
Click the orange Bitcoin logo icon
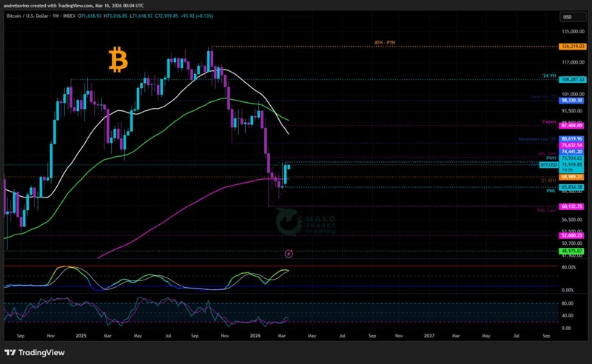point(118,60)
